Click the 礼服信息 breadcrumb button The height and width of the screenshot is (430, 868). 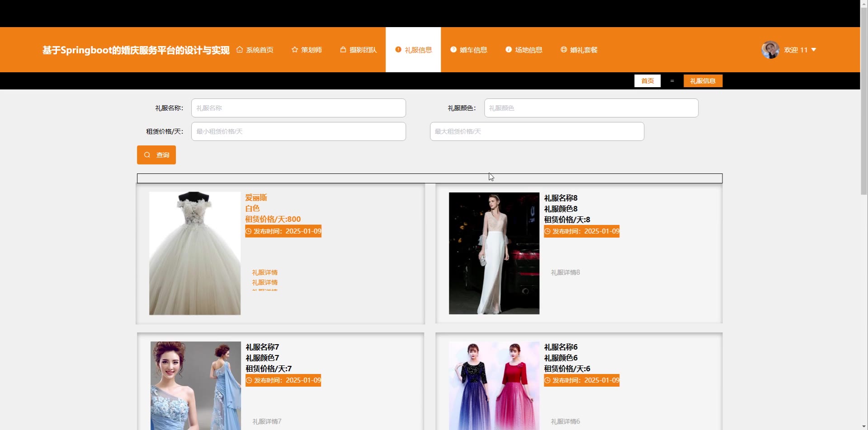(x=703, y=81)
